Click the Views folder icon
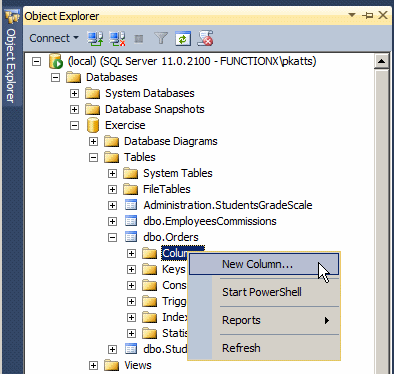This screenshot has width=394, height=374. 112,365
